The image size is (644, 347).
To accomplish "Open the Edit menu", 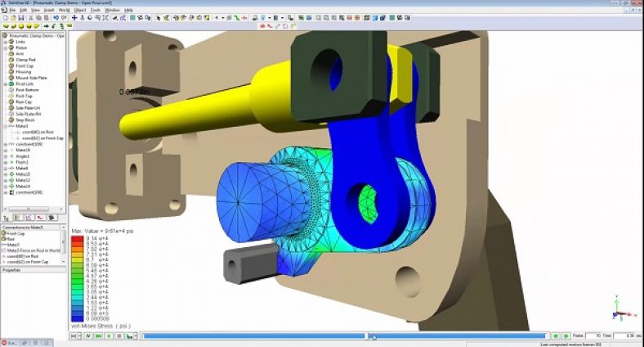I will 24,10.
